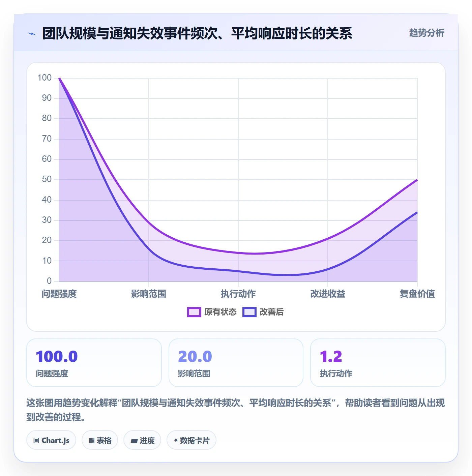Click the lightning bolt icon beside the title
Screen dimensions: 472x476
[x=32, y=34]
